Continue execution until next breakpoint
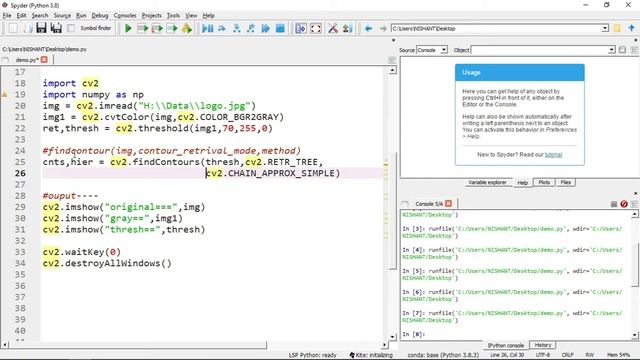This screenshot has height=360, width=640. click(266, 29)
